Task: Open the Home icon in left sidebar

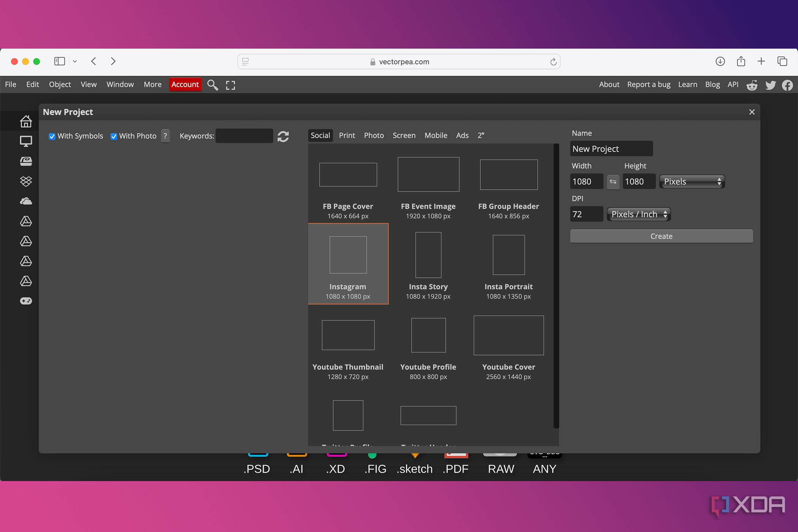Action: (x=26, y=121)
